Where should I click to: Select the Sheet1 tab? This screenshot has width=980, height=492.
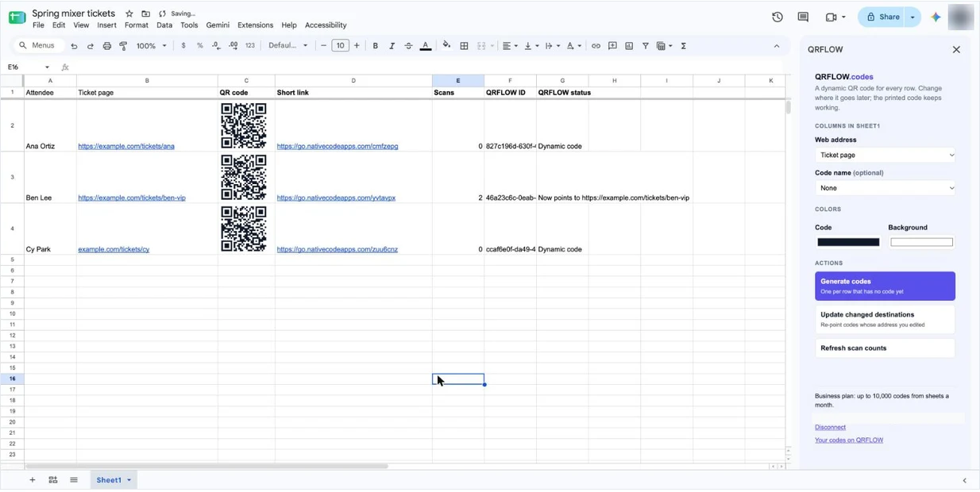109,480
